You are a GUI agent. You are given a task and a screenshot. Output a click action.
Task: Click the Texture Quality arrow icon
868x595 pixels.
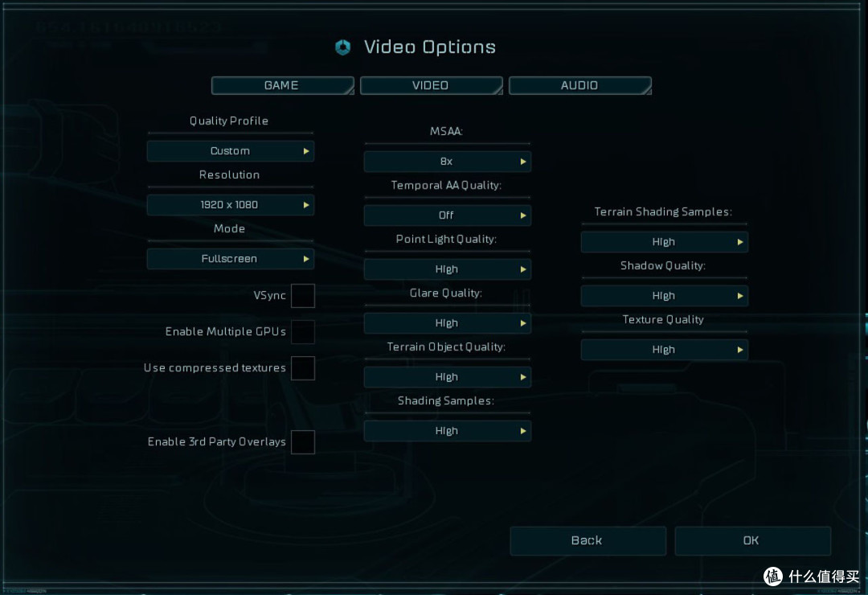point(740,350)
